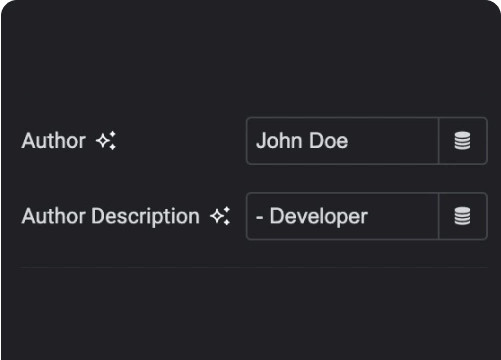This screenshot has height=360, width=501.
Task: Click empty panel area above Author row
Action: click(x=250, y=60)
